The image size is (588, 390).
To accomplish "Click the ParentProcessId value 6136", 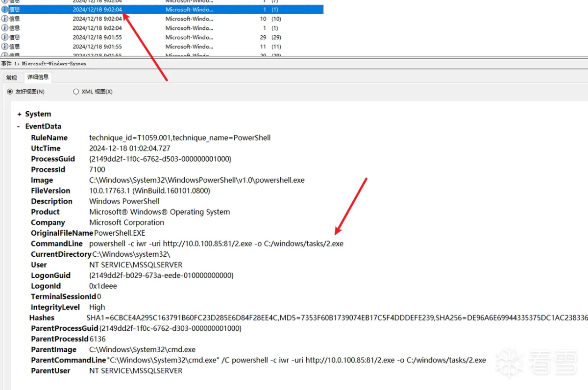I will point(98,339).
